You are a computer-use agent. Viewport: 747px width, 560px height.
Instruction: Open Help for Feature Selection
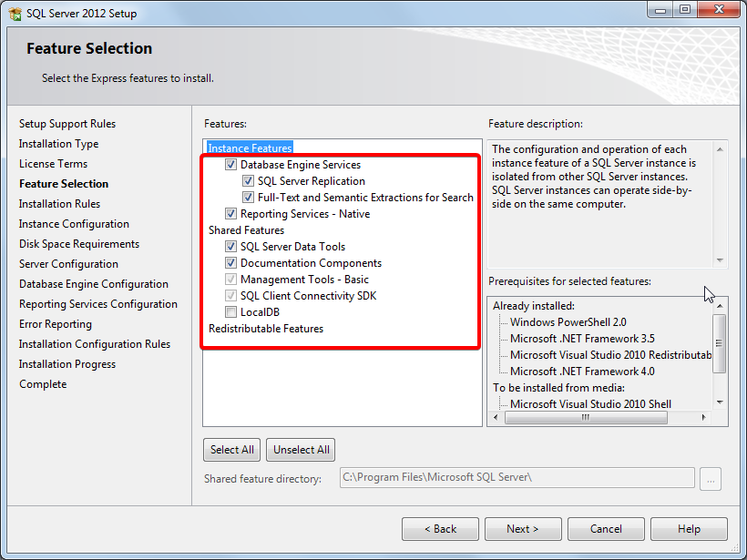pyautogui.click(x=689, y=529)
